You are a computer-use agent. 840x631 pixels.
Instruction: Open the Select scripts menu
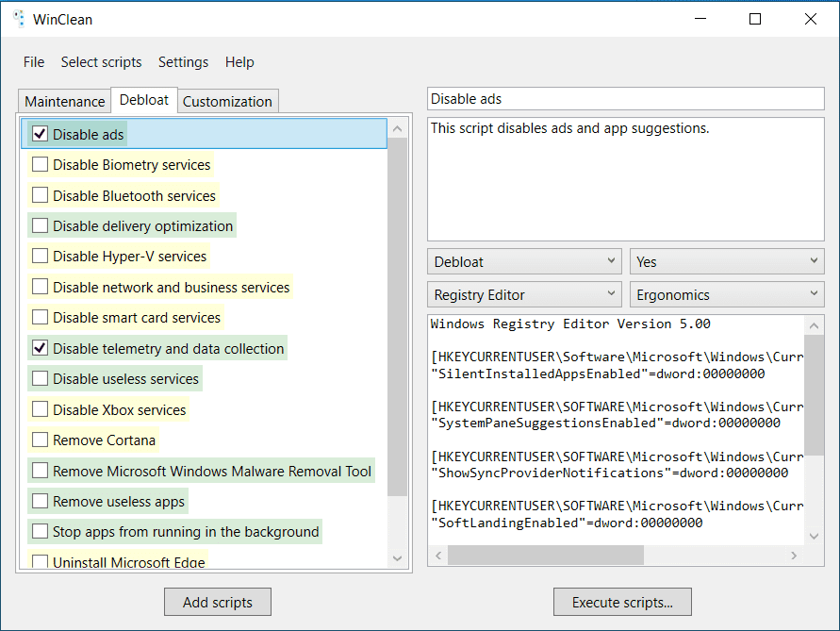click(101, 62)
